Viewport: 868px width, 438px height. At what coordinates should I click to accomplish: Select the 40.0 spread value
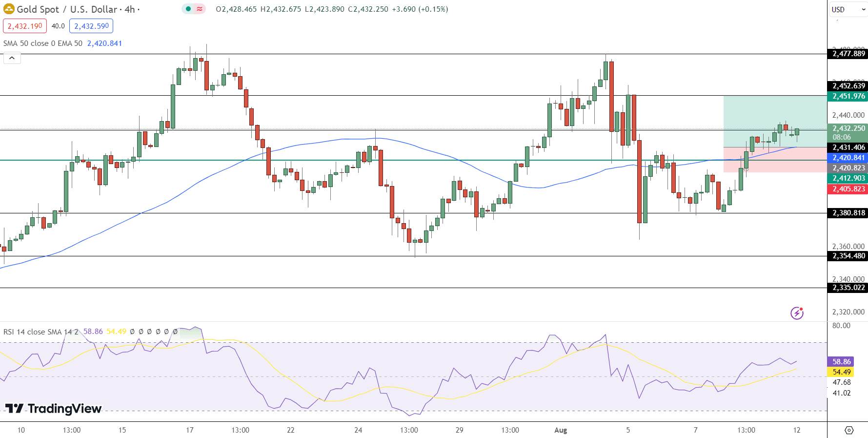(58, 26)
